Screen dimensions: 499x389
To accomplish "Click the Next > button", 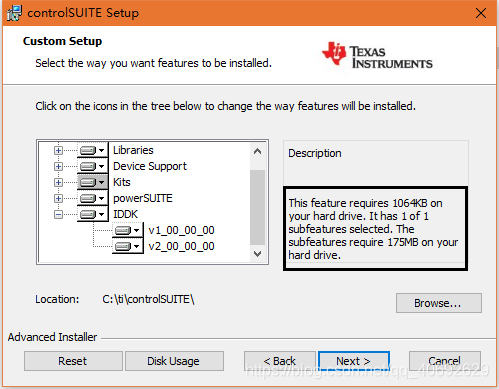I will click(x=354, y=361).
